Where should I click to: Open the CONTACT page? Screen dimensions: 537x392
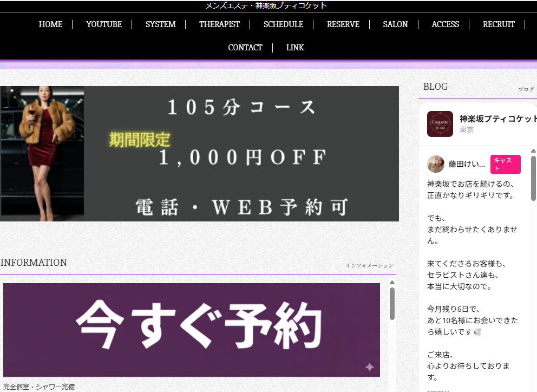tap(245, 48)
